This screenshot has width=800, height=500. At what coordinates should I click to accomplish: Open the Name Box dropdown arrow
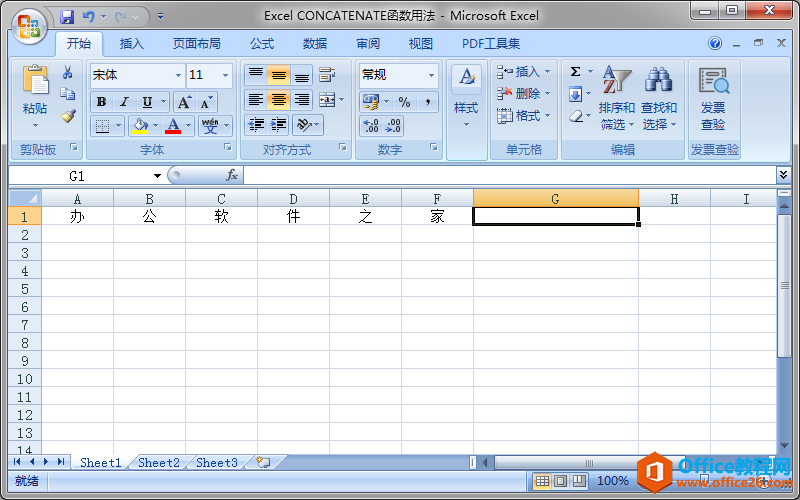(157, 176)
